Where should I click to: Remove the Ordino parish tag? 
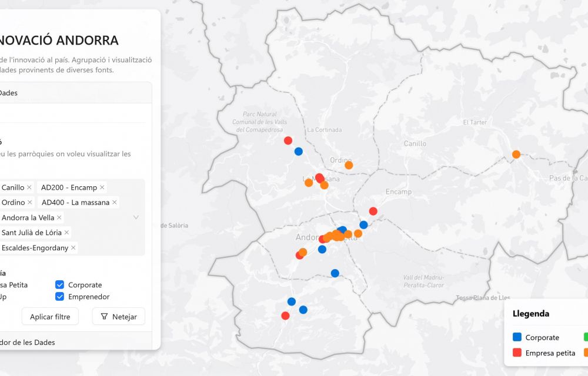point(30,203)
